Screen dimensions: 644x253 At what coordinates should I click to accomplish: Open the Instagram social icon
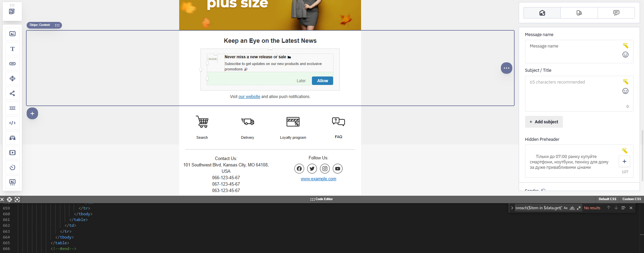point(325,168)
